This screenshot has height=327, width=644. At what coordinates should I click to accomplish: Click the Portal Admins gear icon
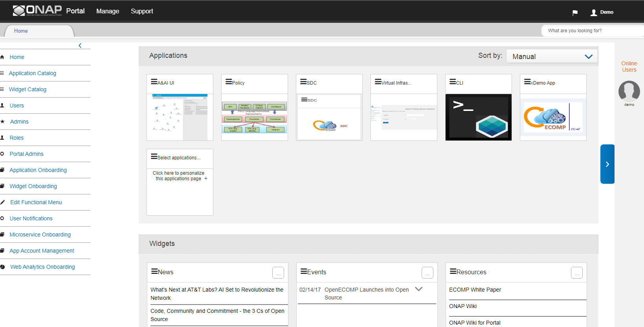point(2,154)
